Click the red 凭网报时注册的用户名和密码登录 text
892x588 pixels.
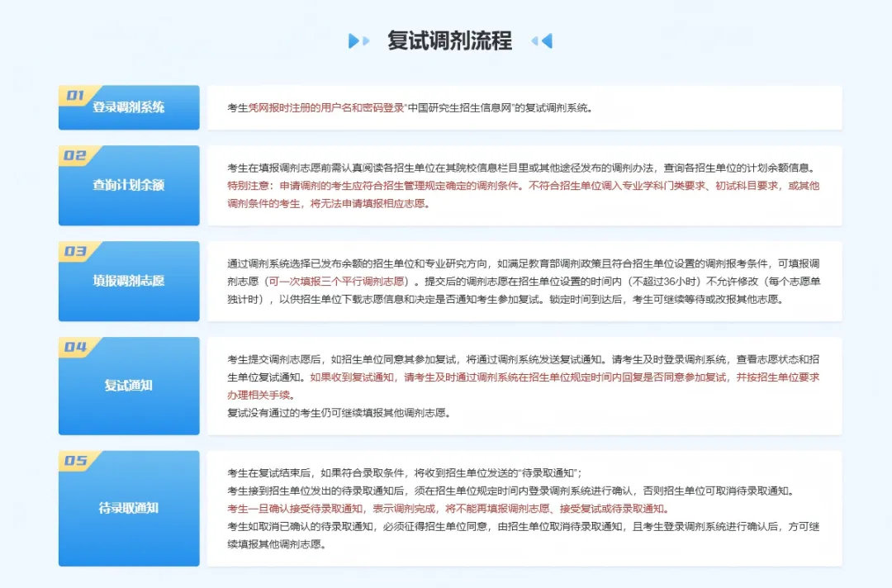(x=325, y=107)
